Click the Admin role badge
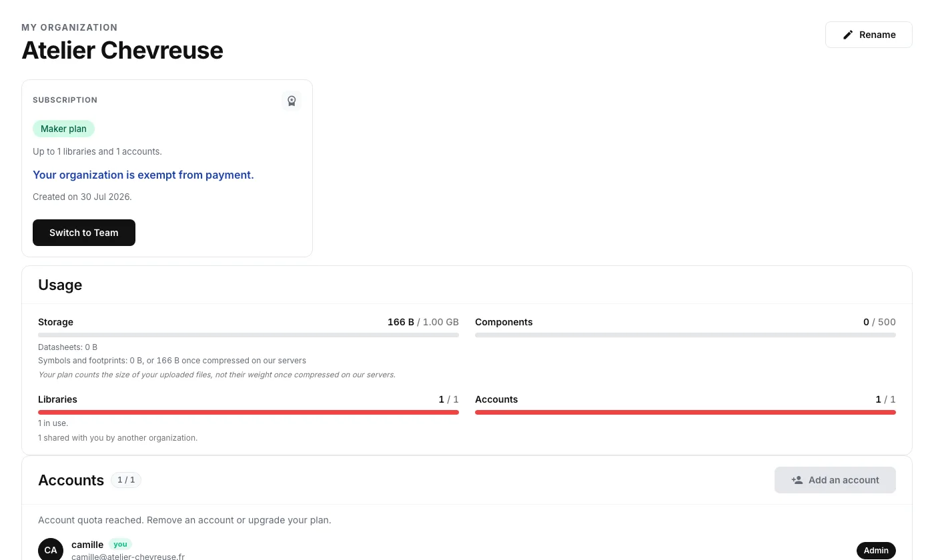Image resolution: width=934 pixels, height=560 pixels. click(876, 551)
